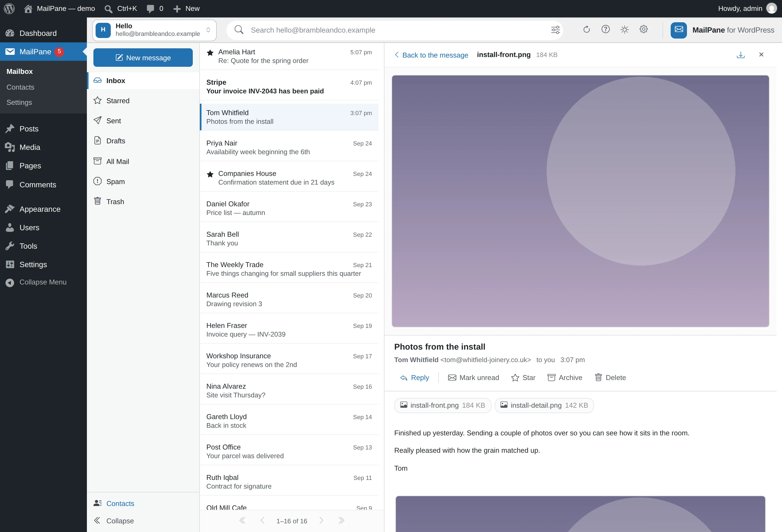Star the Photos from the install message
Screen dimensions: 782x532
click(x=523, y=378)
